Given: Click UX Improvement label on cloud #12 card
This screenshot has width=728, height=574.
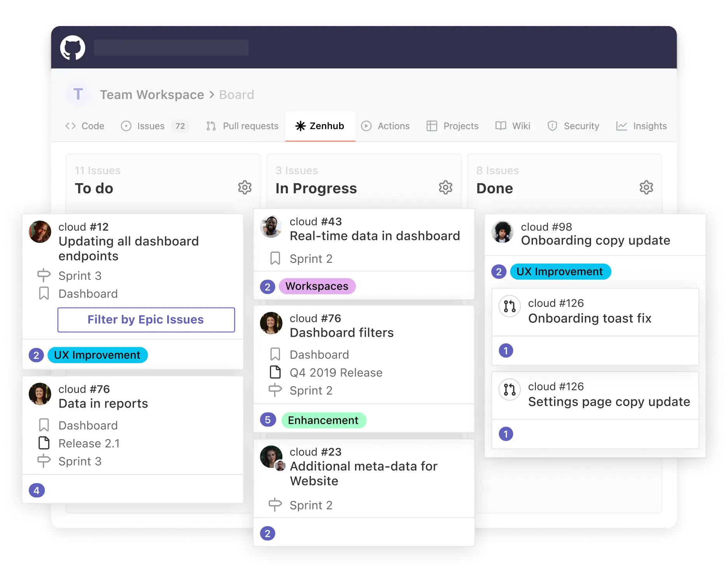Looking at the screenshot, I should pyautogui.click(x=98, y=355).
